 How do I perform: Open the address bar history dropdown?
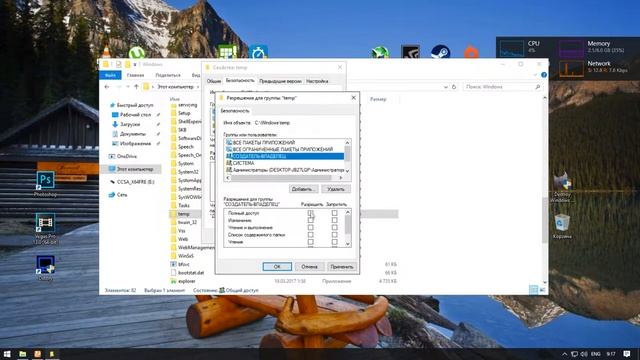pyautogui.click(x=445, y=87)
